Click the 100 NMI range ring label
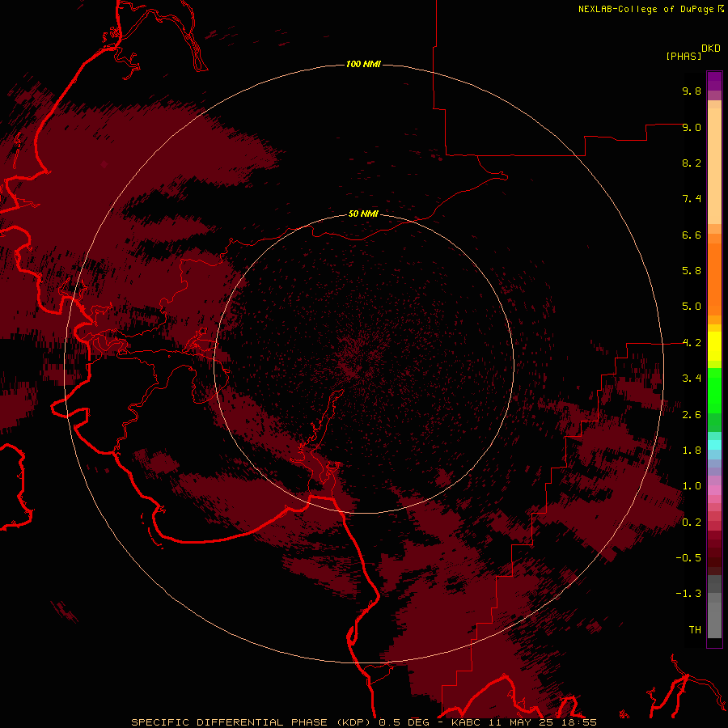This screenshot has height=728, width=728. coord(363,64)
